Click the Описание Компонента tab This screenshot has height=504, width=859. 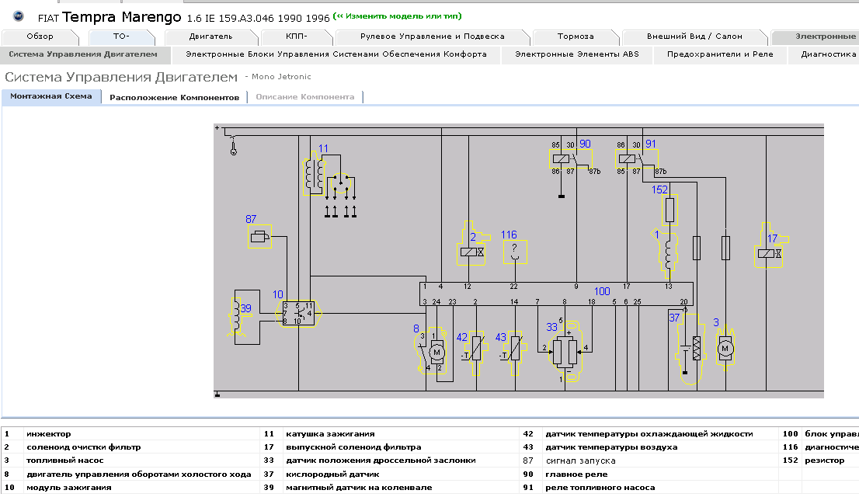[304, 97]
